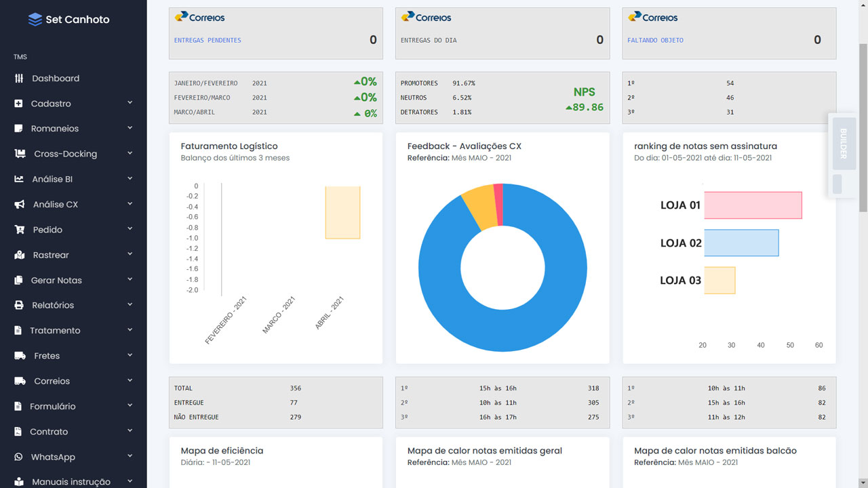Click Correios logo above Entregas do Dia
This screenshot has width=868, height=488.
tap(426, 18)
